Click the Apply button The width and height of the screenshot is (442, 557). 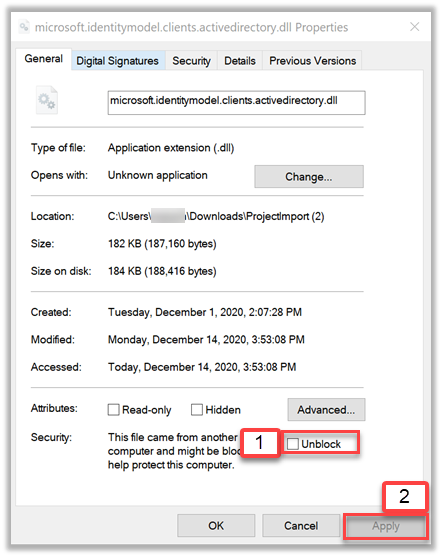[x=386, y=526]
